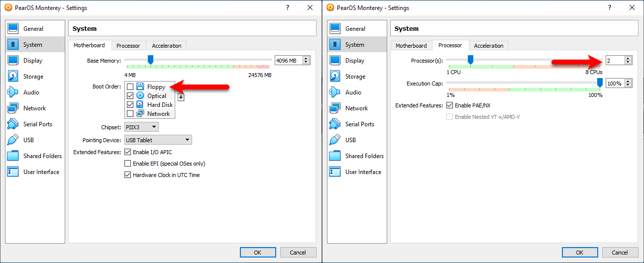Click the Processor(s) slider handle

click(x=470, y=60)
